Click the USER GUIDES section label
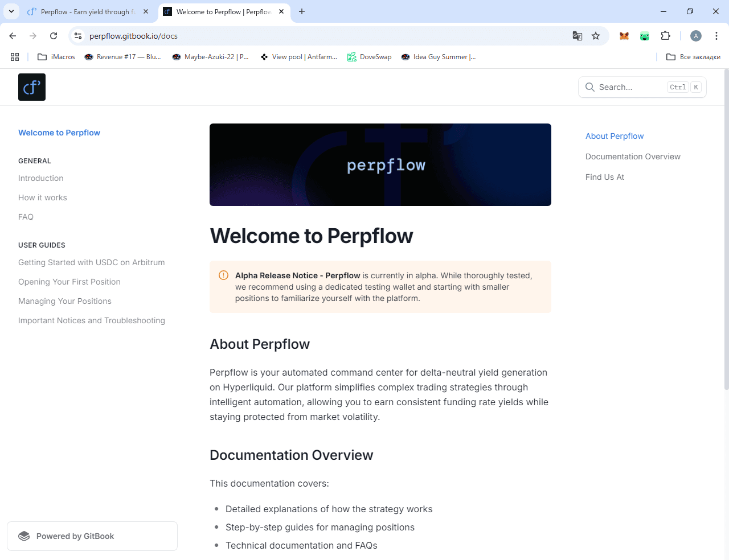 point(42,245)
